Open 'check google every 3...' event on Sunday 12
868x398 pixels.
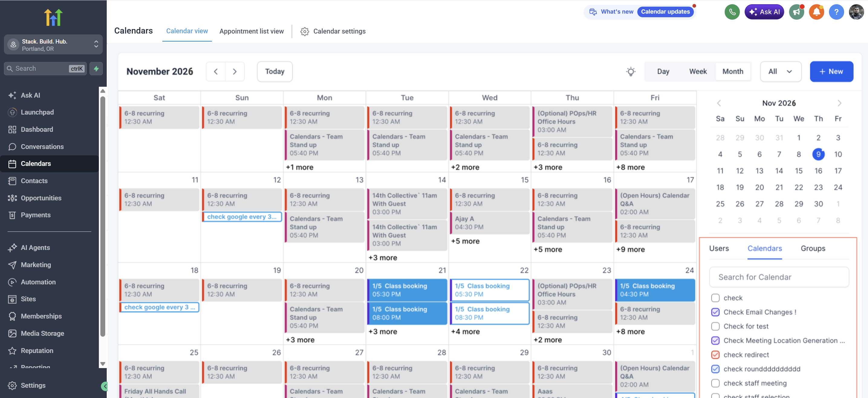pos(242,217)
